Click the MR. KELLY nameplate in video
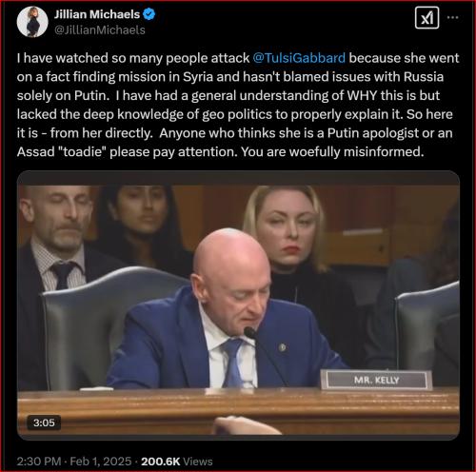 coord(376,380)
